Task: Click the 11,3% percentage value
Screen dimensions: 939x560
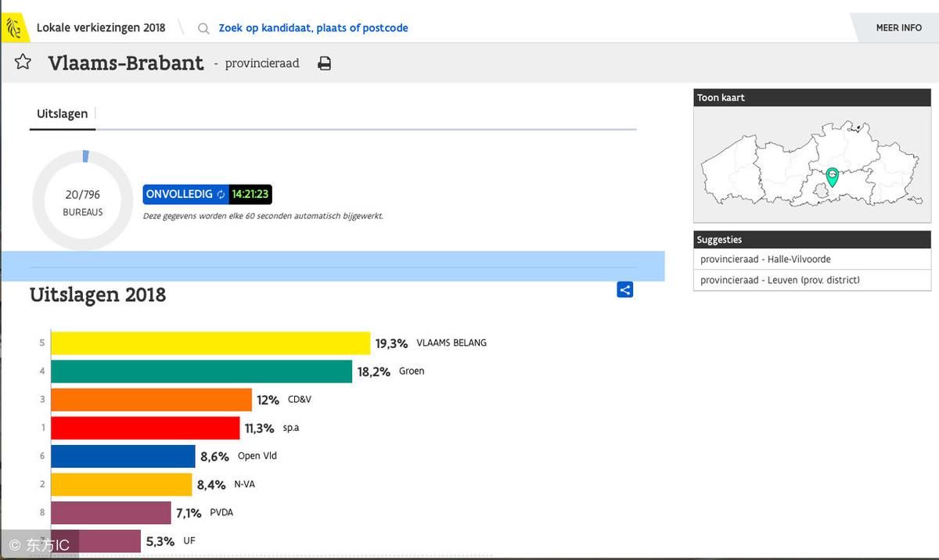Action: click(260, 428)
